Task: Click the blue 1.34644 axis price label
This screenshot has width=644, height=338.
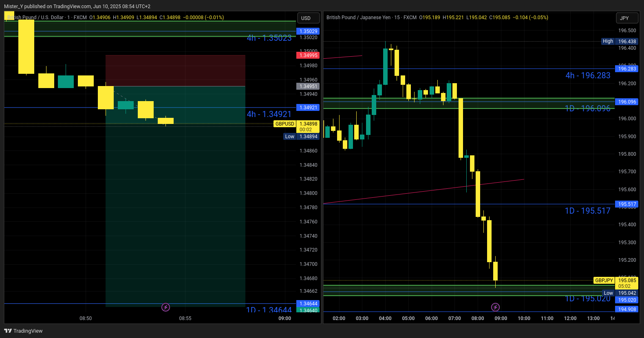Action: [308, 304]
